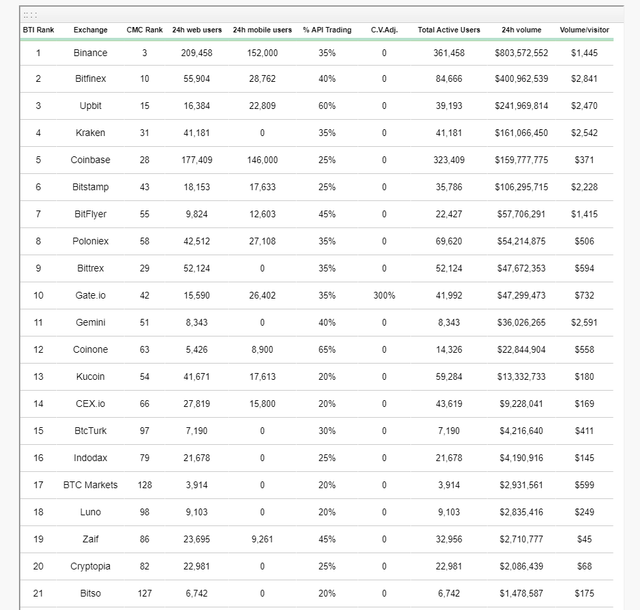Select the Coinbase exchange name
Viewport: 640px width, 610px height.
click(90, 160)
